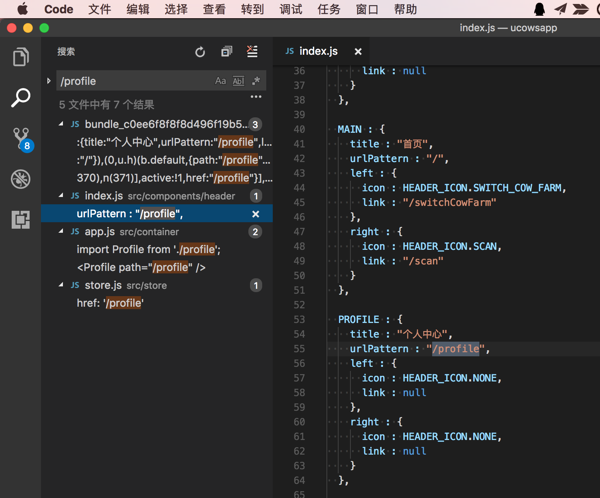Open the Explorer view in activity bar
600x498 pixels.
pyautogui.click(x=20, y=57)
